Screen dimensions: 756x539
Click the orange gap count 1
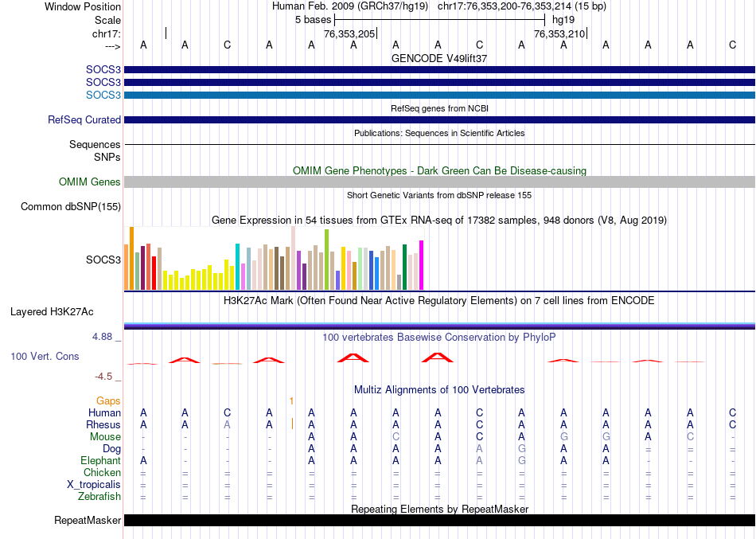point(292,401)
